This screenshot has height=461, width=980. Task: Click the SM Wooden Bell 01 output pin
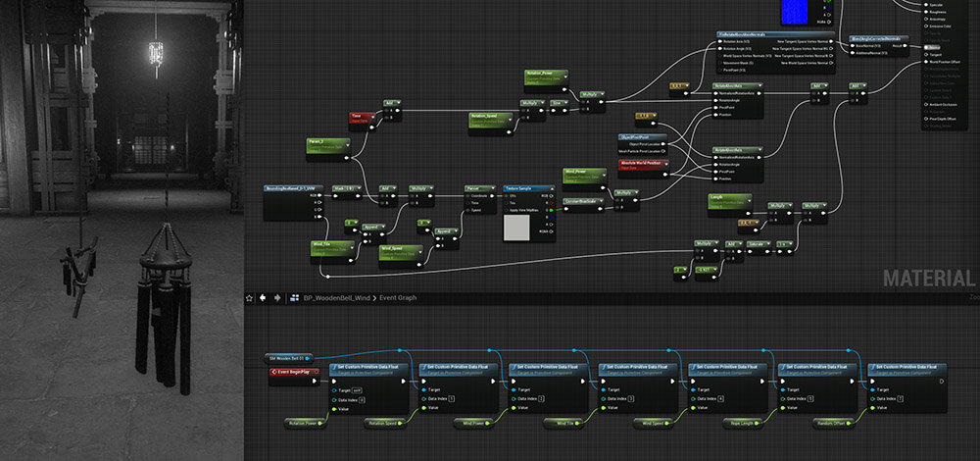coord(307,358)
